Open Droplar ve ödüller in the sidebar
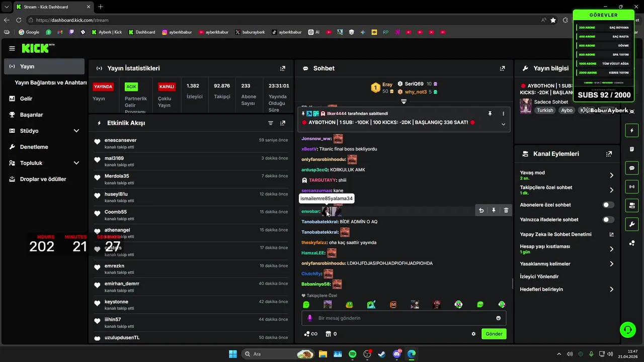This screenshot has width=644, height=362. click(44, 179)
